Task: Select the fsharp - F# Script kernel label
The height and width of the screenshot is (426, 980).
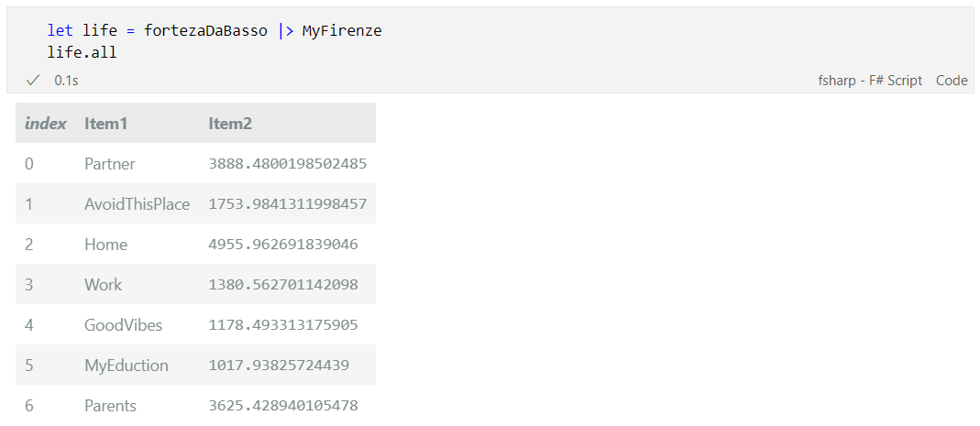Action: click(x=870, y=81)
